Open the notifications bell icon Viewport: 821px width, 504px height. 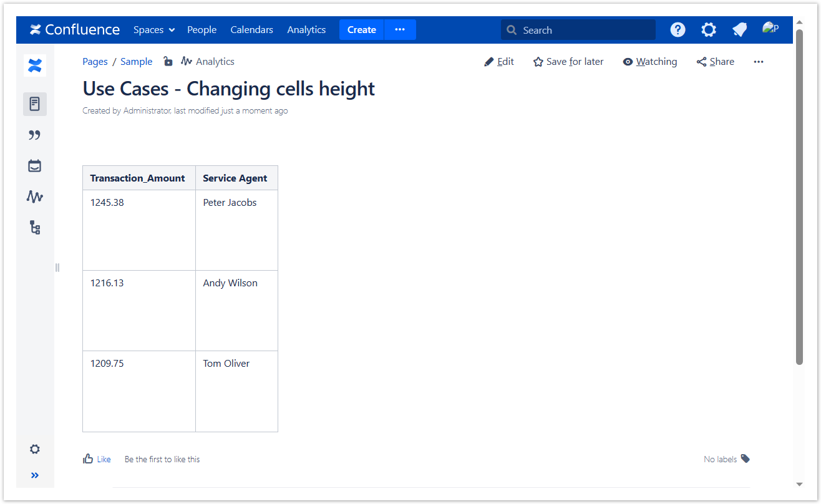point(739,30)
